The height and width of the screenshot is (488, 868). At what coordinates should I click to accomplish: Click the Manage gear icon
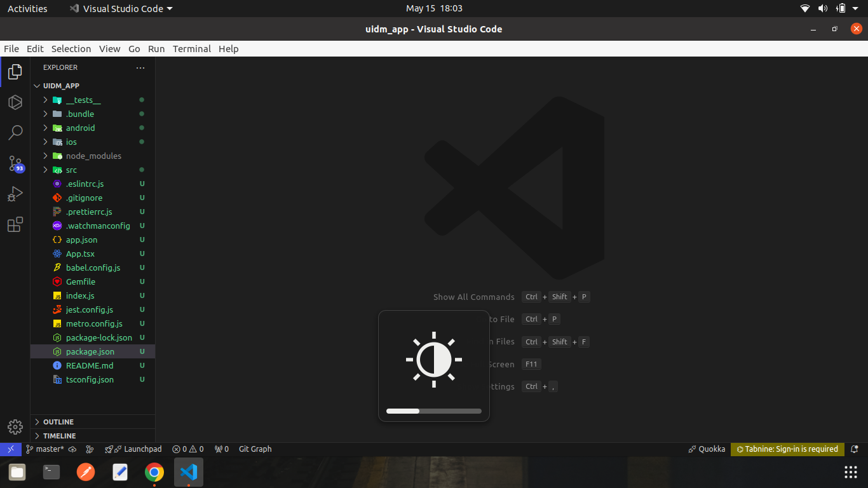(15, 426)
